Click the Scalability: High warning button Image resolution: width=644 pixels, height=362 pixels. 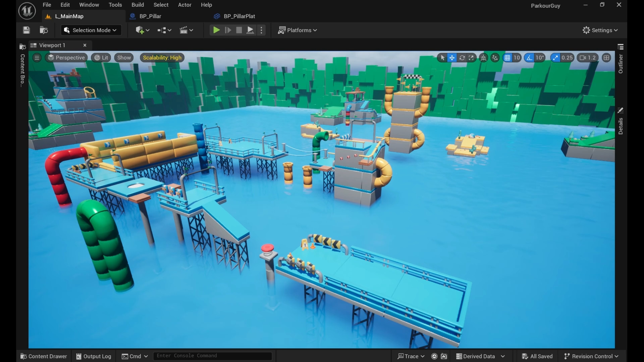pyautogui.click(x=162, y=58)
